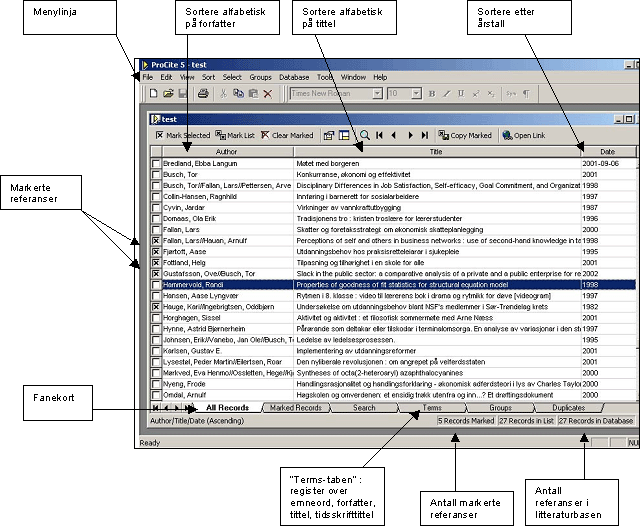This screenshot has height=526, width=640.
Task: Mark the Nyeng, Frode record checkbox
Action: point(156,384)
